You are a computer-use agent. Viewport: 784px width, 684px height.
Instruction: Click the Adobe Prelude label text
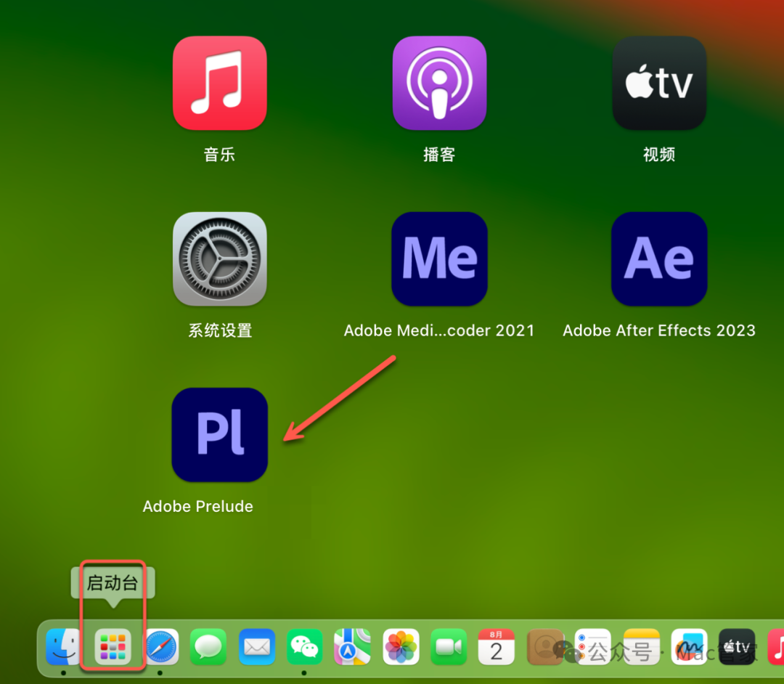197,507
